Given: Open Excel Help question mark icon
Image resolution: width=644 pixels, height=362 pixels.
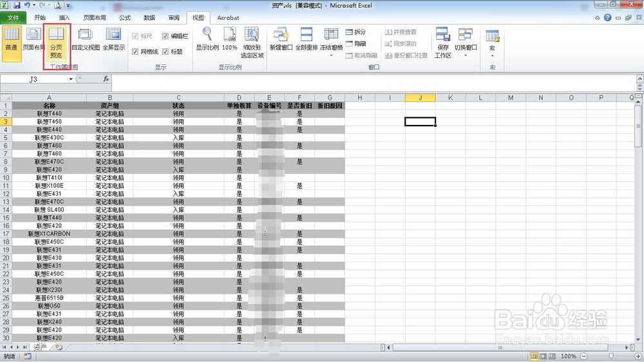Looking at the screenshot, I should tap(607, 17).
